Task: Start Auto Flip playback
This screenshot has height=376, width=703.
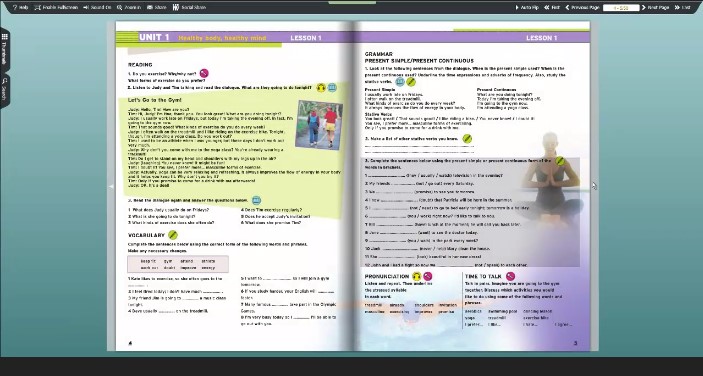Action: [527, 7]
